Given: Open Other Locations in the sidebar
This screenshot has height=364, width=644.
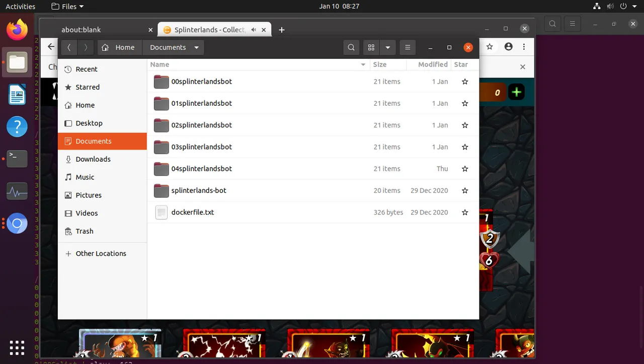Looking at the screenshot, I should 102,254.
